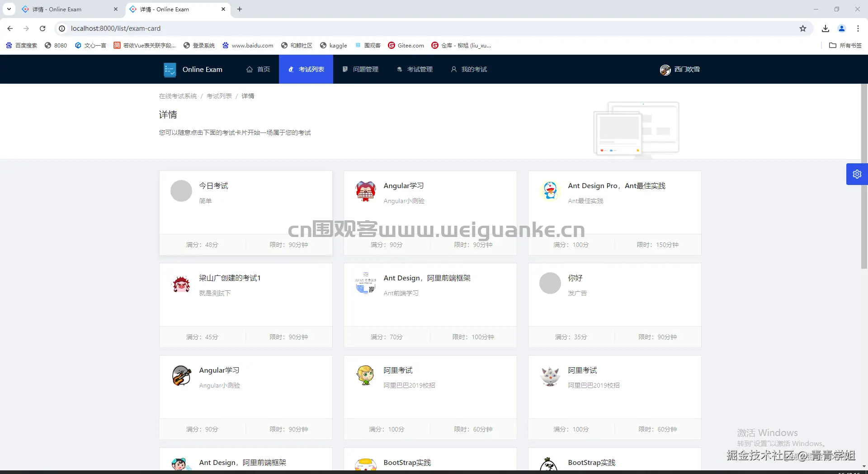Open the 今日考试 exam card title
Image resolution: width=868 pixels, height=474 pixels.
pos(214,186)
